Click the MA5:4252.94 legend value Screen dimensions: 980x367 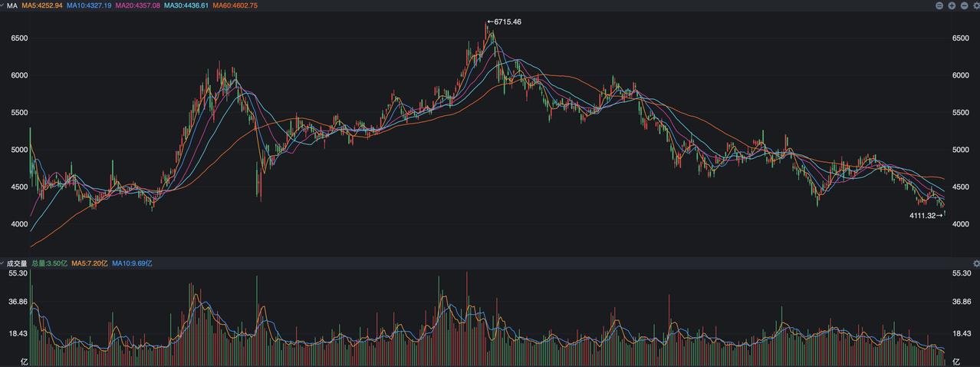[x=42, y=5]
